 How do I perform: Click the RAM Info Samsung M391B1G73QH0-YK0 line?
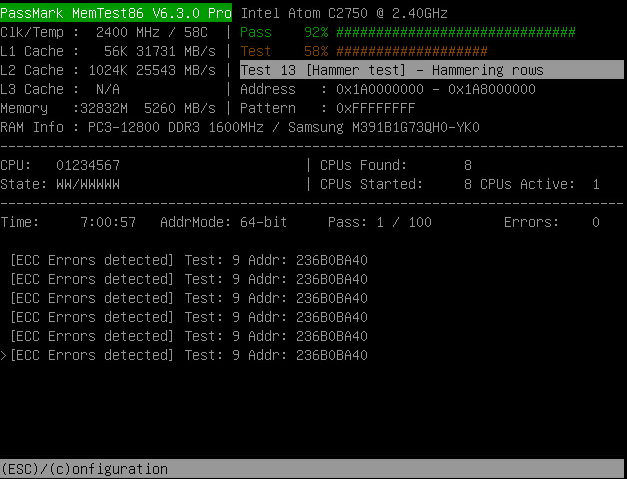[x=240, y=128]
